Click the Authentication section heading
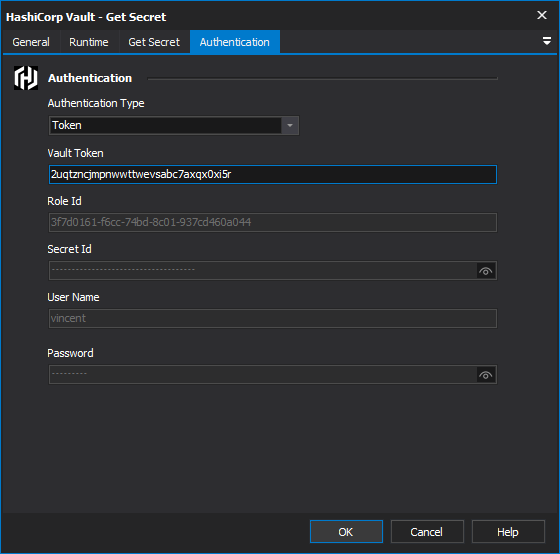The image size is (560, 554). tap(90, 78)
